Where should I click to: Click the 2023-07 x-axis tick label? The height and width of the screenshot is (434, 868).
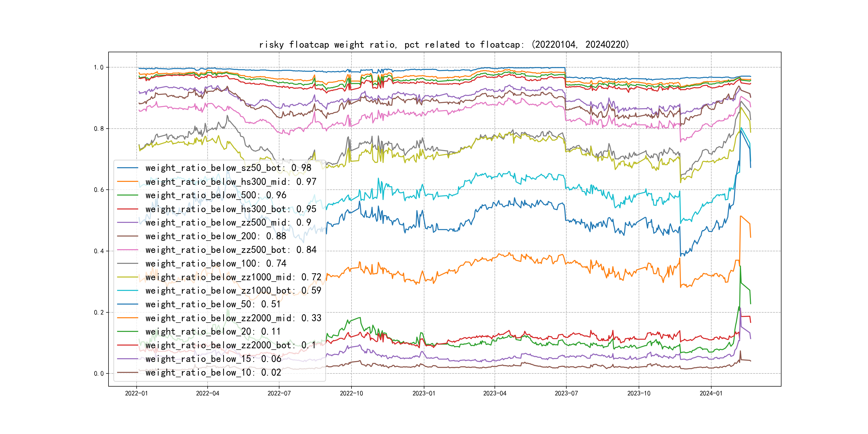pyautogui.click(x=566, y=393)
